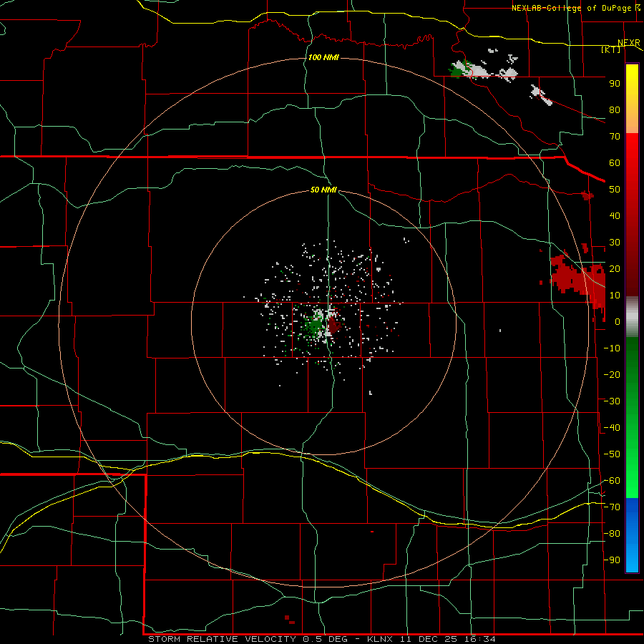Click the "NEXLAB-College of DuPage" header text
Image resolution: width=644 pixels, height=644 pixels.
[x=571, y=8]
